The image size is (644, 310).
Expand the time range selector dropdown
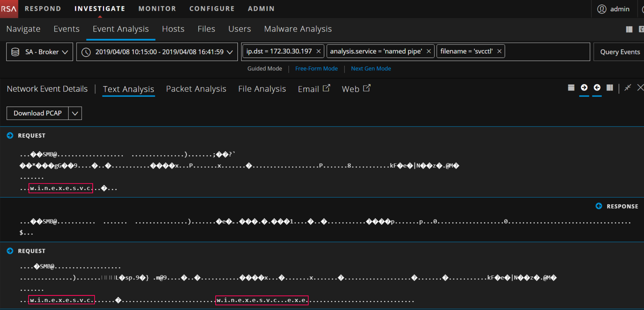coord(230,52)
